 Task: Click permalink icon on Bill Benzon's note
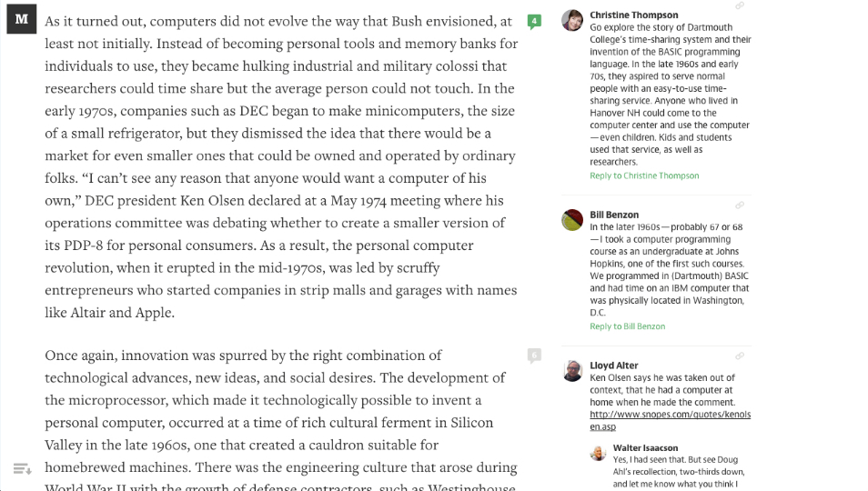[740, 205]
